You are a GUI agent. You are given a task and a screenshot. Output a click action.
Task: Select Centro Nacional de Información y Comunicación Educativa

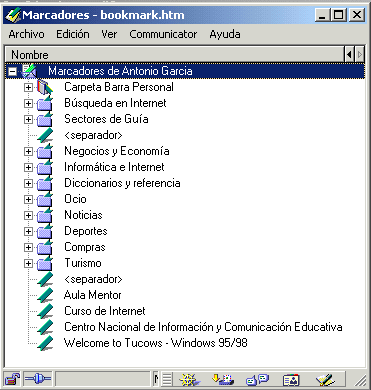coord(203,327)
